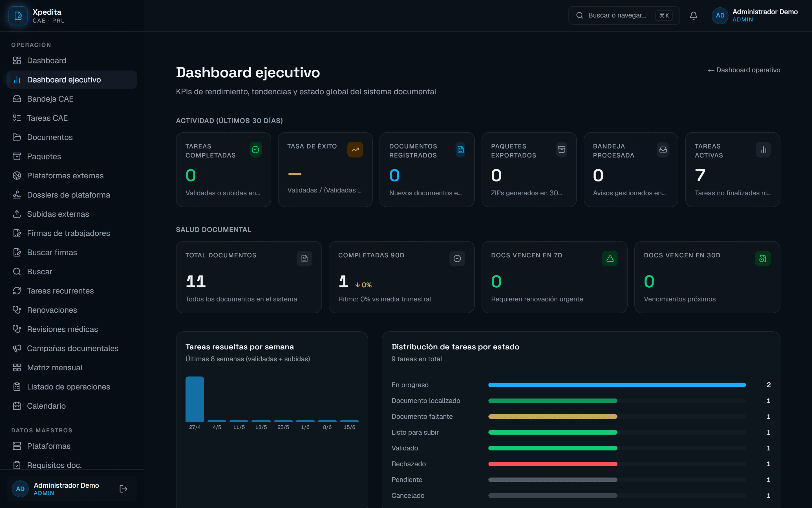Click 'Ritmo: 0% vs media trimestral'
Viewport: 812px width, 508px height.
[x=385, y=299]
